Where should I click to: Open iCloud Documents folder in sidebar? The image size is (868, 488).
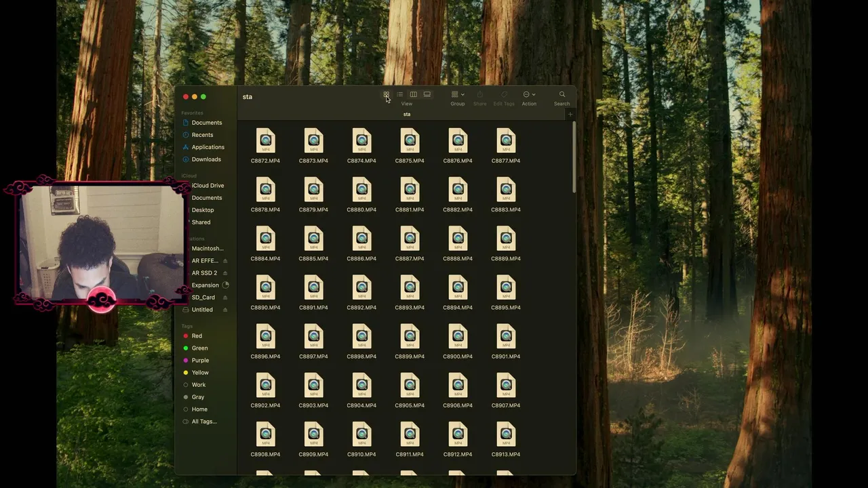pyautogui.click(x=207, y=198)
